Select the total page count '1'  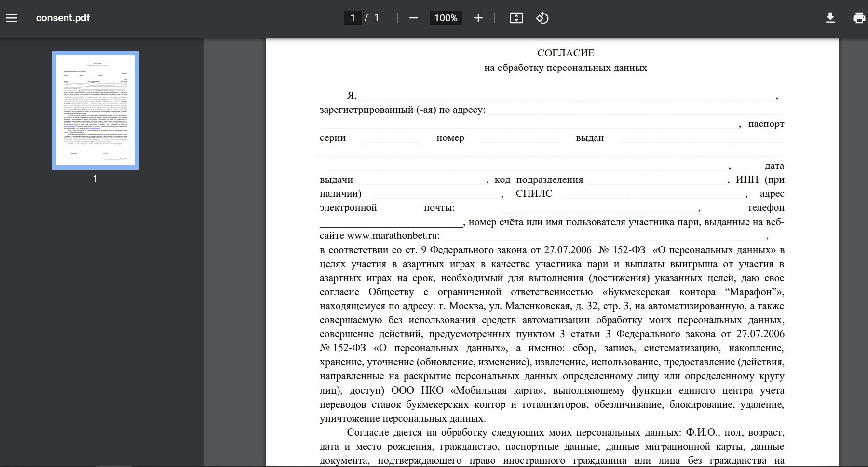point(376,18)
